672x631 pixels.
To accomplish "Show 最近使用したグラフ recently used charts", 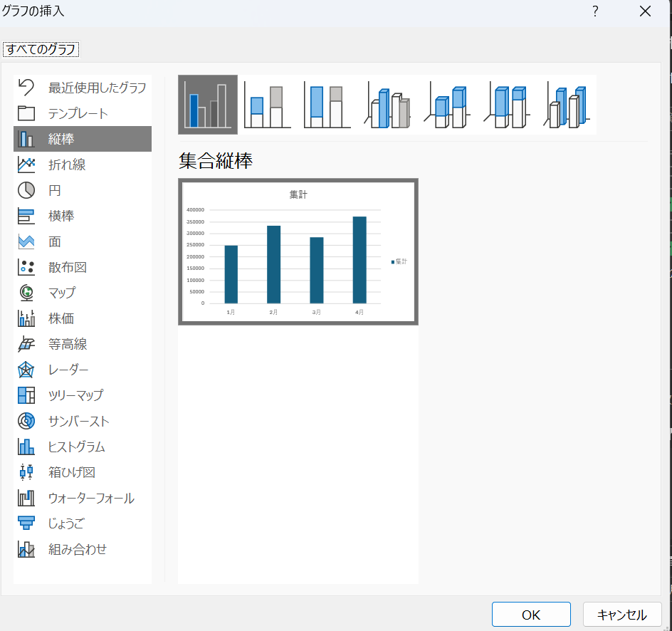I will click(x=97, y=88).
